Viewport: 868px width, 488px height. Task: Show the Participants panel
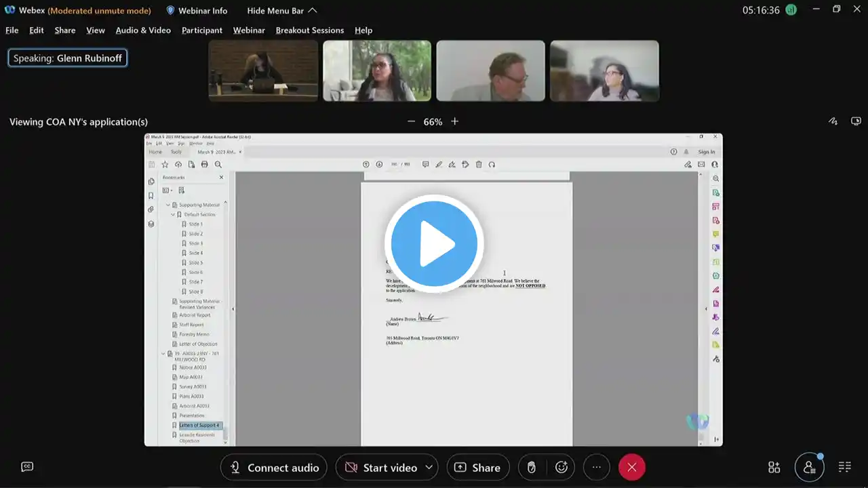[x=809, y=467]
